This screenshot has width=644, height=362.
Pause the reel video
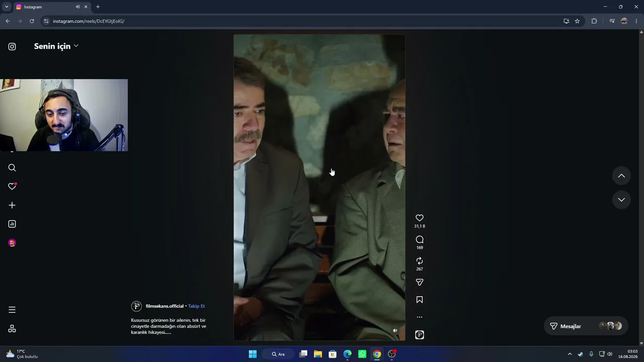coord(319,188)
